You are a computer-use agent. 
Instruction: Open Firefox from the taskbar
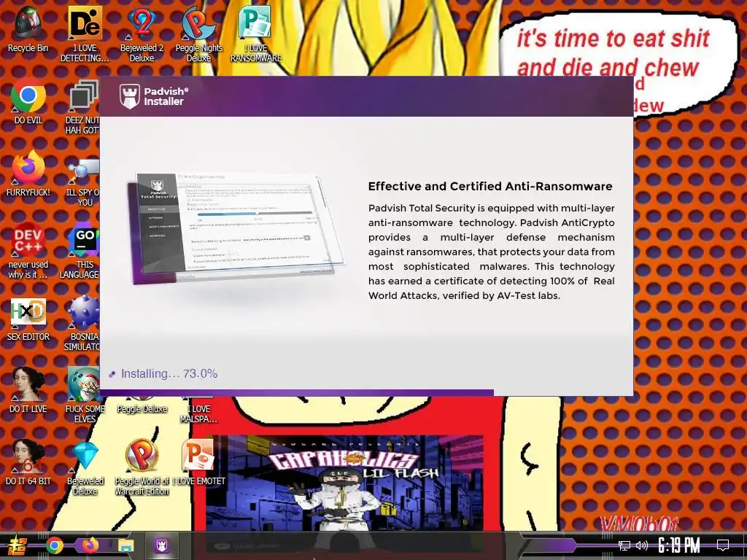pyautogui.click(x=90, y=545)
